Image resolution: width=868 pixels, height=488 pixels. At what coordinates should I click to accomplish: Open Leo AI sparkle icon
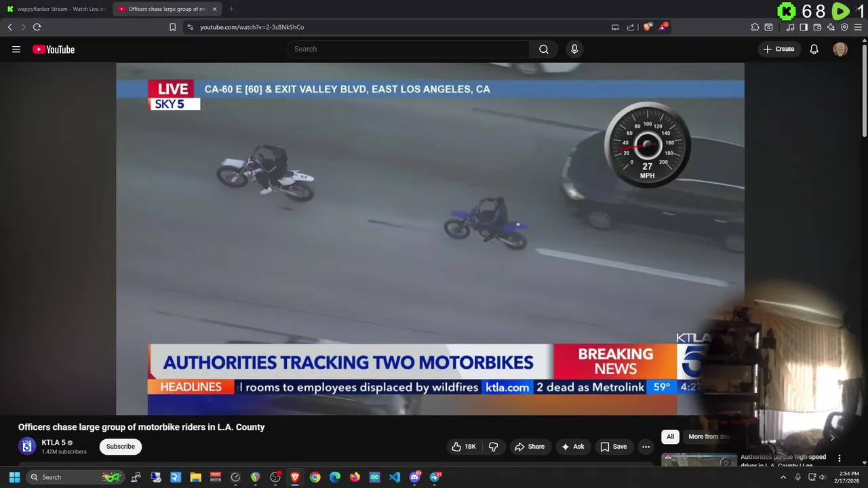[831, 27]
